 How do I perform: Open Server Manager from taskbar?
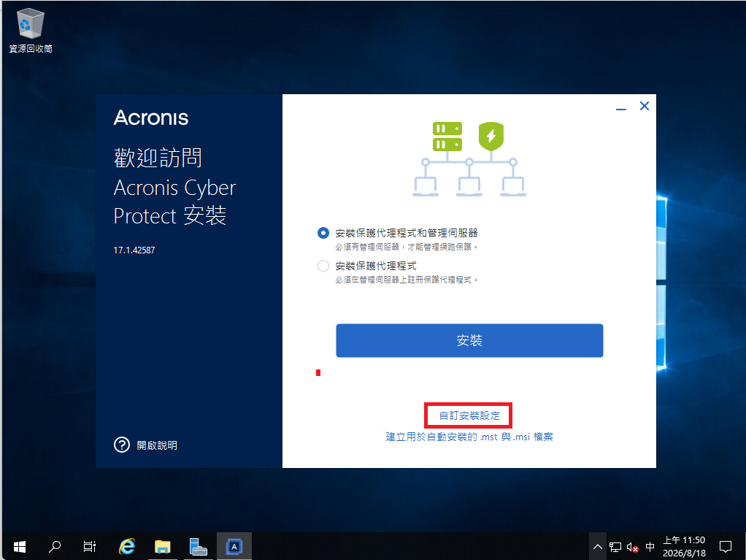pos(198,547)
